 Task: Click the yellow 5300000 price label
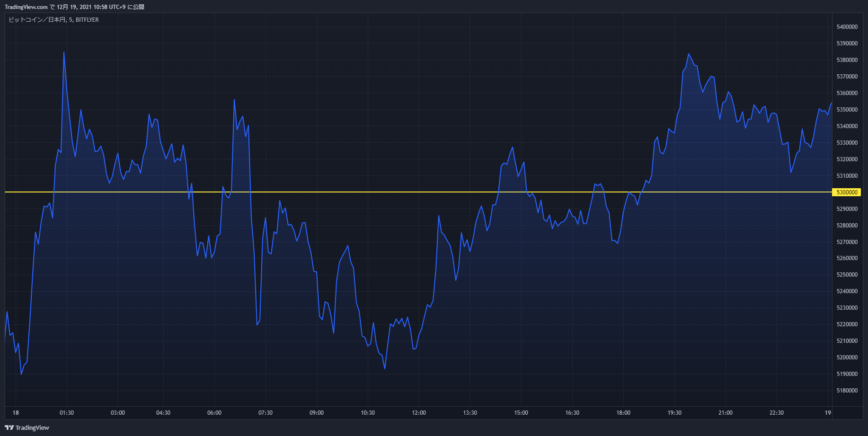[x=846, y=192]
